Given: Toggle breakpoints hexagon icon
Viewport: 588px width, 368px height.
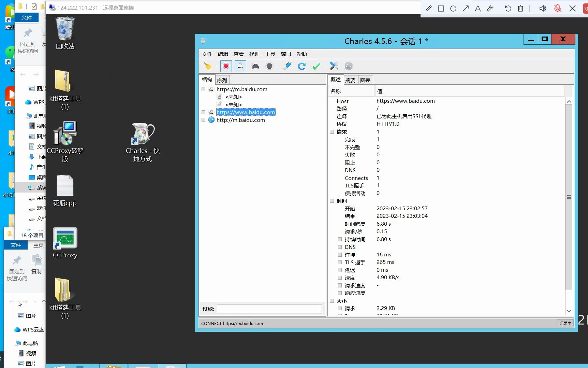Looking at the screenshot, I should pyautogui.click(x=269, y=66).
